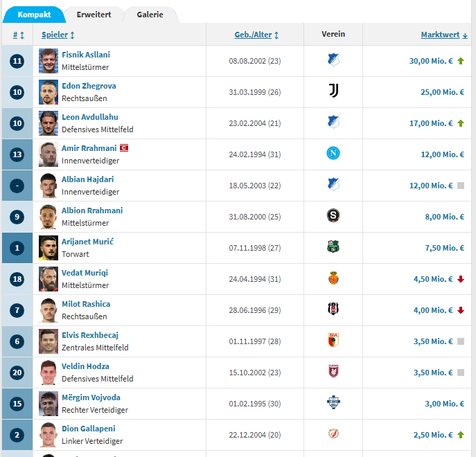Image resolution: width=476 pixels, height=457 pixels.
Task: Click the Hoffenheim club crest beside Fisnik Asllani
Action: (x=333, y=61)
